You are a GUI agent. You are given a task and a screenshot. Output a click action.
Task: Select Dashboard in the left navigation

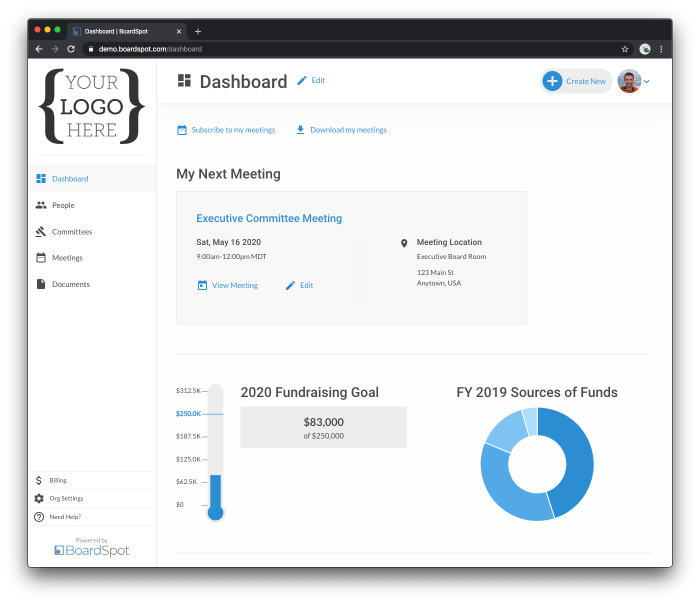tap(70, 178)
